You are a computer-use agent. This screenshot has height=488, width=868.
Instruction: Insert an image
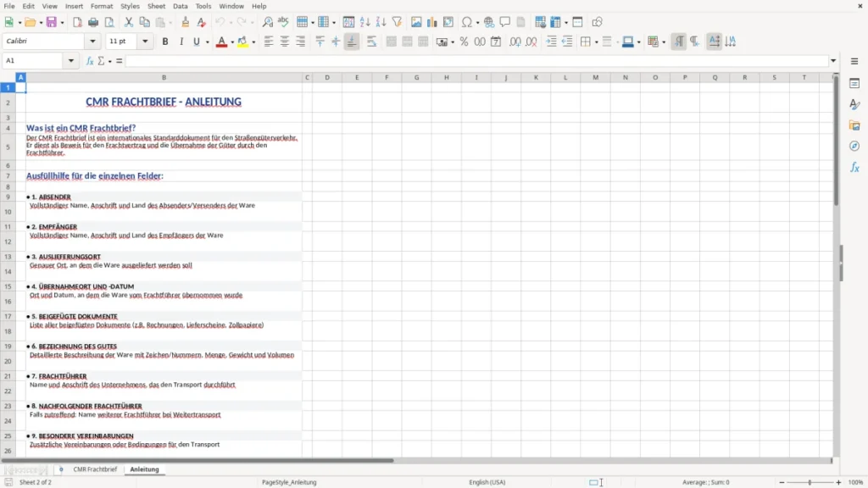point(416,22)
